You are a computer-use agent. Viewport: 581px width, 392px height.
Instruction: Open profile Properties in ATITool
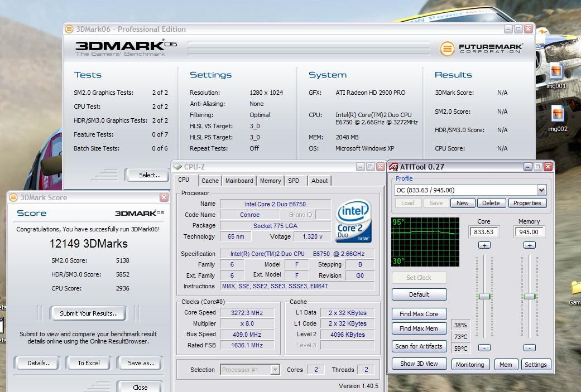click(527, 203)
